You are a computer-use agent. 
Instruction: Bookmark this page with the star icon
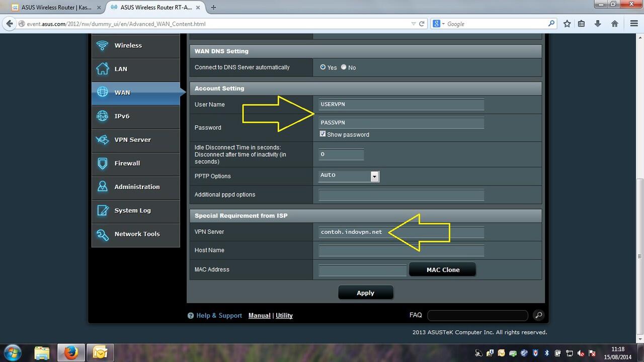pyautogui.click(x=567, y=24)
